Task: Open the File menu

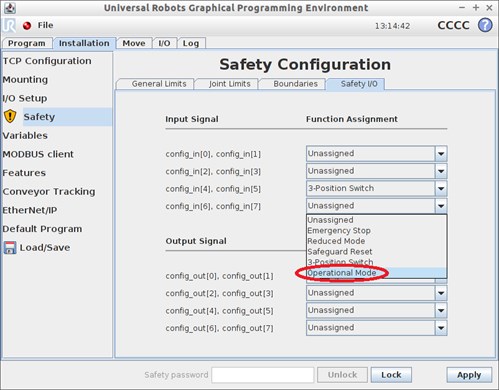Action: point(45,25)
